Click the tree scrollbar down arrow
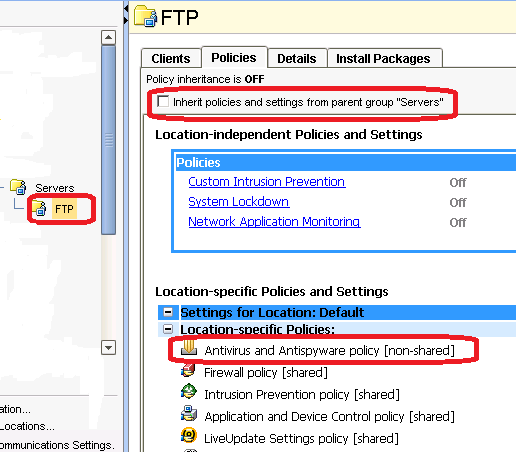This screenshot has width=518, height=452. pos(108,348)
